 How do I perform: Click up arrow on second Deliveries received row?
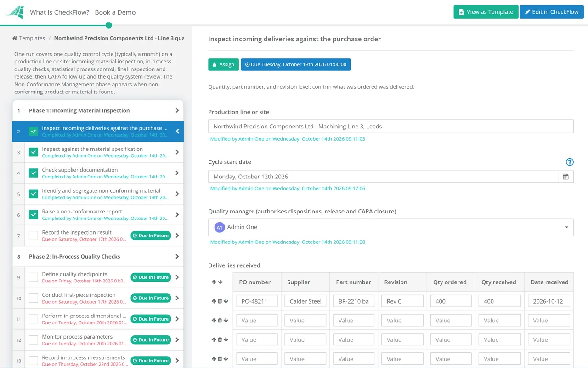[x=214, y=321]
